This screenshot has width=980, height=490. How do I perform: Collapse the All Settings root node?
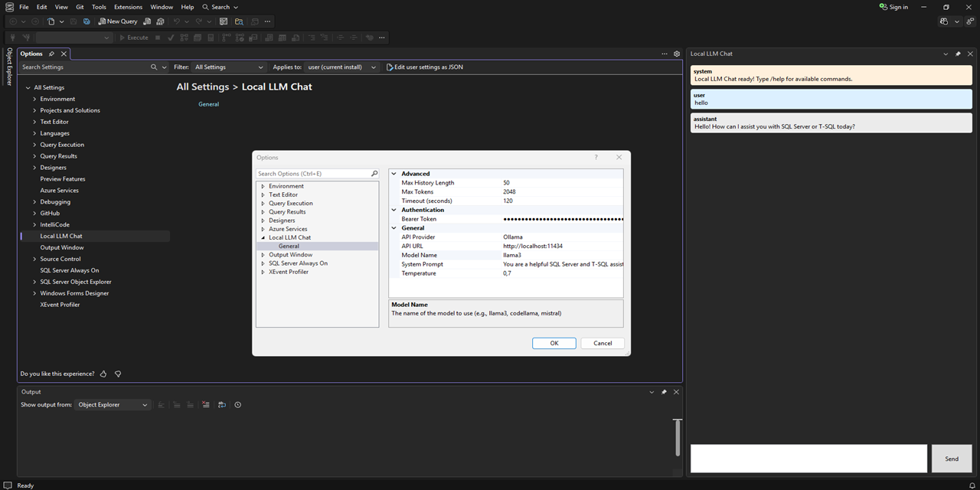click(28, 87)
